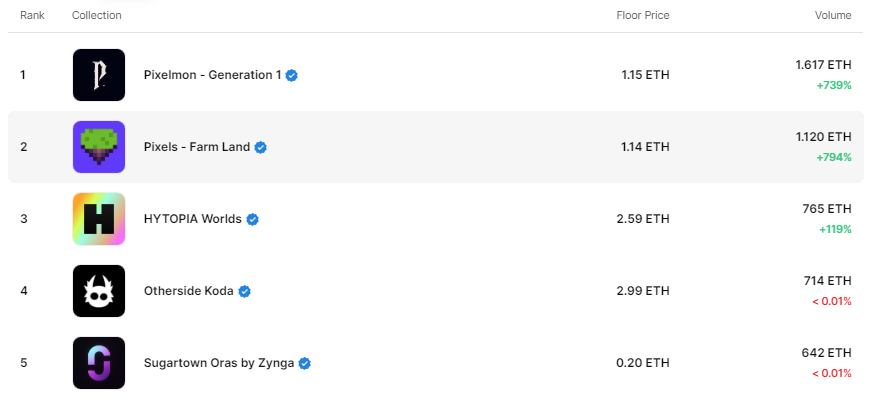The image size is (894, 411).
Task: Click verified badge by Sugartown Oras by Zynga
Action: click(x=304, y=363)
